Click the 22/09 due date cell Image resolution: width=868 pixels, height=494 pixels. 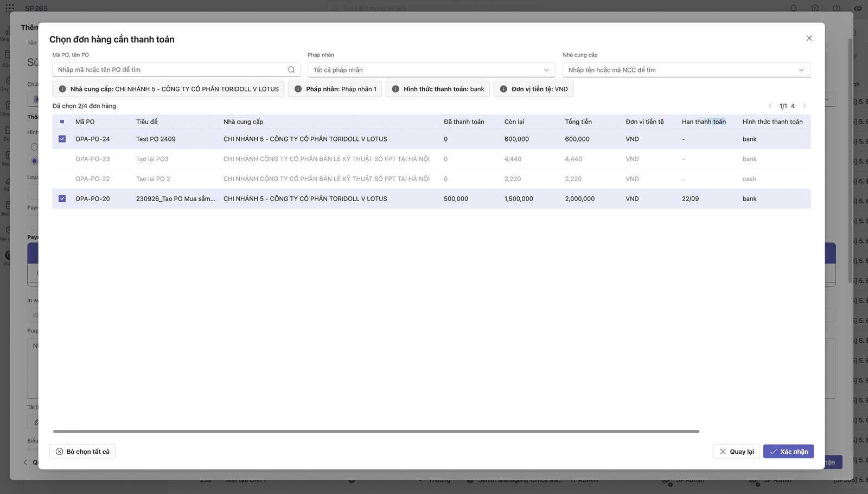point(691,199)
